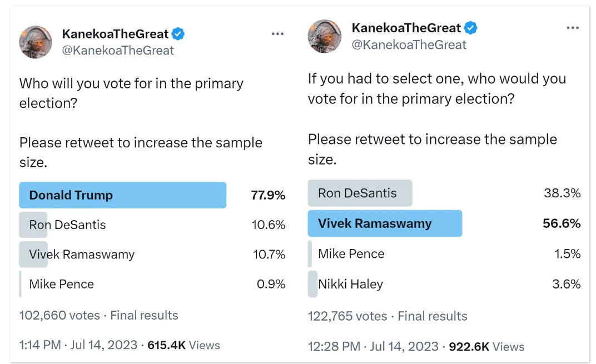This screenshot has width=596, height=364.
Task: Select the Vivek Ramaswamy 56.6% poll bar
Action: click(444, 223)
